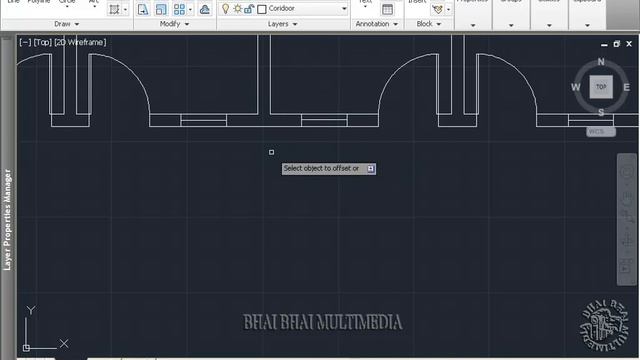The height and width of the screenshot is (360, 640).
Task: Toggle the Corridoor layer on/off lightbulb
Action: [x=225, y=8]
